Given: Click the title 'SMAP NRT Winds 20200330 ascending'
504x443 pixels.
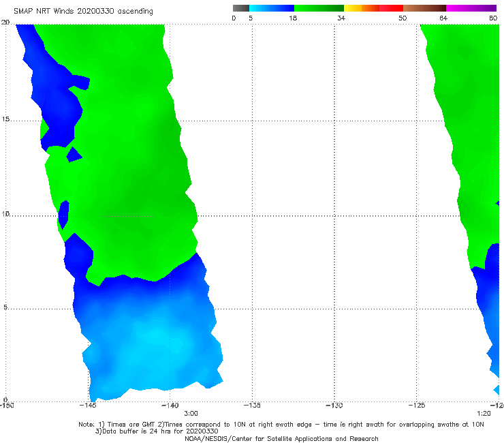Looking at the screenshot, I should (x=83, y=12).
